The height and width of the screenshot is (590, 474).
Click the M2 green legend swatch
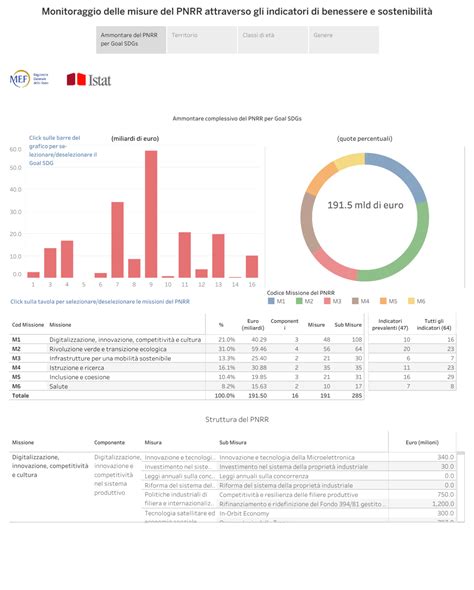tap(299, 301)
